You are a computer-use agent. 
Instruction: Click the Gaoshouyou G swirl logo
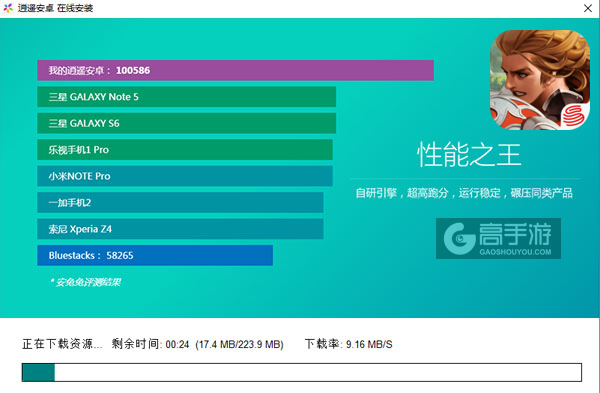(x=459, y=239)
